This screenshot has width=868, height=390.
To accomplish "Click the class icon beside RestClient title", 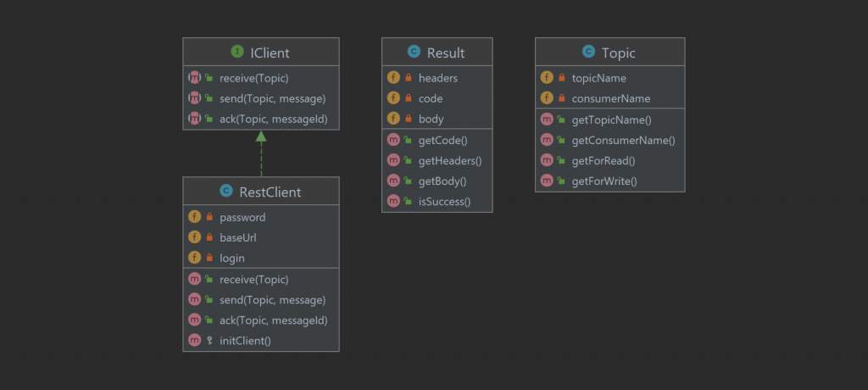I will pyautogui.click(x=225, y=191).
